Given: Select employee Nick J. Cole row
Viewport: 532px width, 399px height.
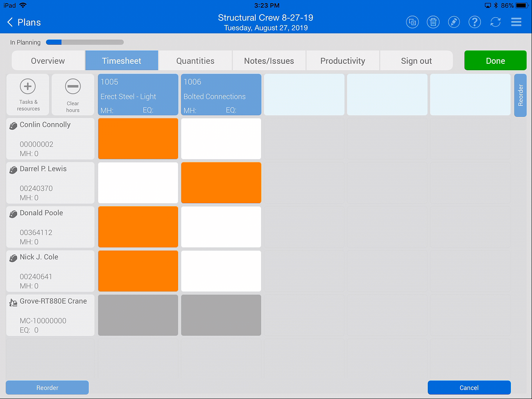Looking at the screenshot, I should [x=50, y=271].
